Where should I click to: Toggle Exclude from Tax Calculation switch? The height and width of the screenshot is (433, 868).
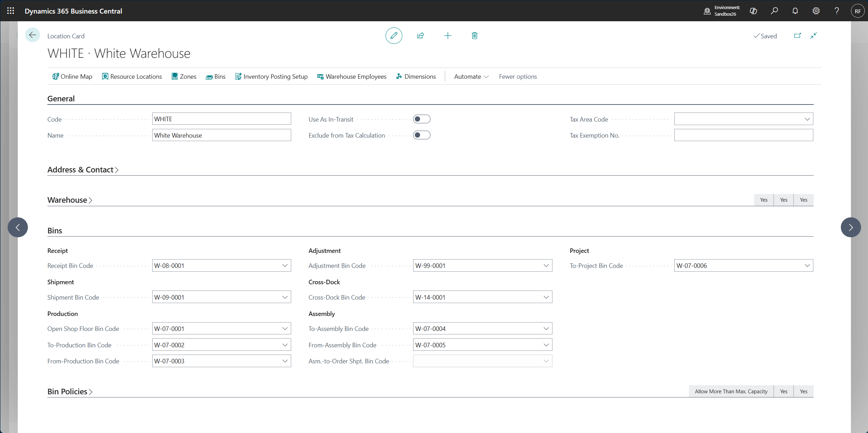[x=421, y=135]
